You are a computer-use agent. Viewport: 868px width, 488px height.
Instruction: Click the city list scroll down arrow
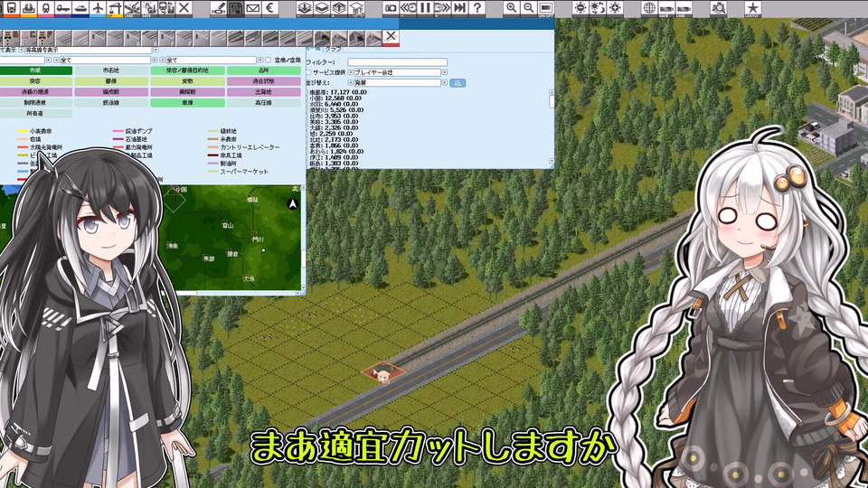tap(552, 162)
